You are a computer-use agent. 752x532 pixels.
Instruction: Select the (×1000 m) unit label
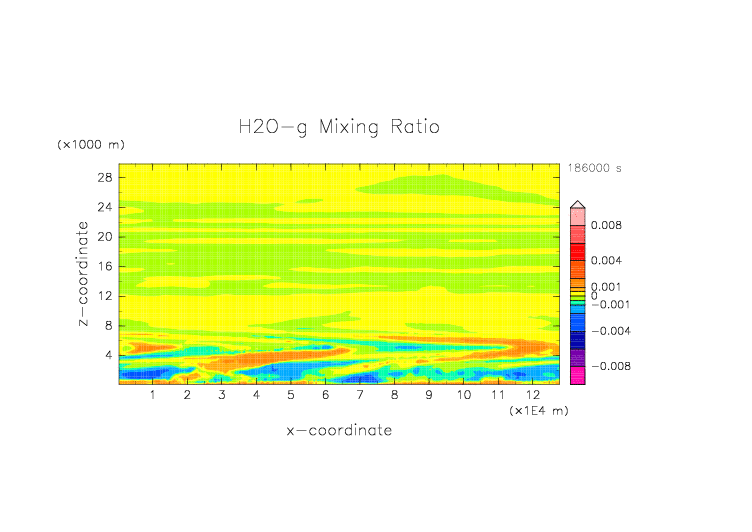tap(88, 145)
